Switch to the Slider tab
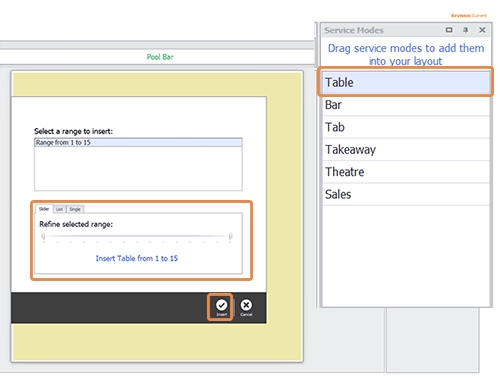The image size is (500, 389). pyautogui.click(x=44, y=209)
